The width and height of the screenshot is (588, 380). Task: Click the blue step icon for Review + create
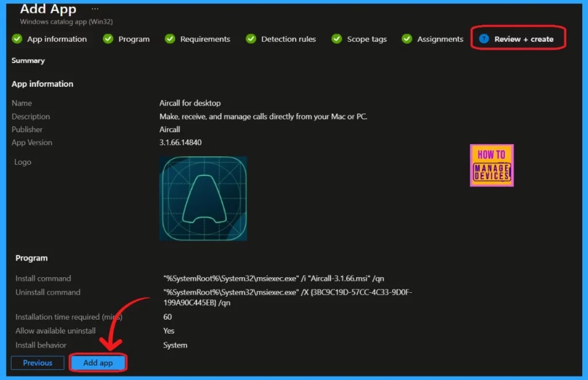[484, 38]
